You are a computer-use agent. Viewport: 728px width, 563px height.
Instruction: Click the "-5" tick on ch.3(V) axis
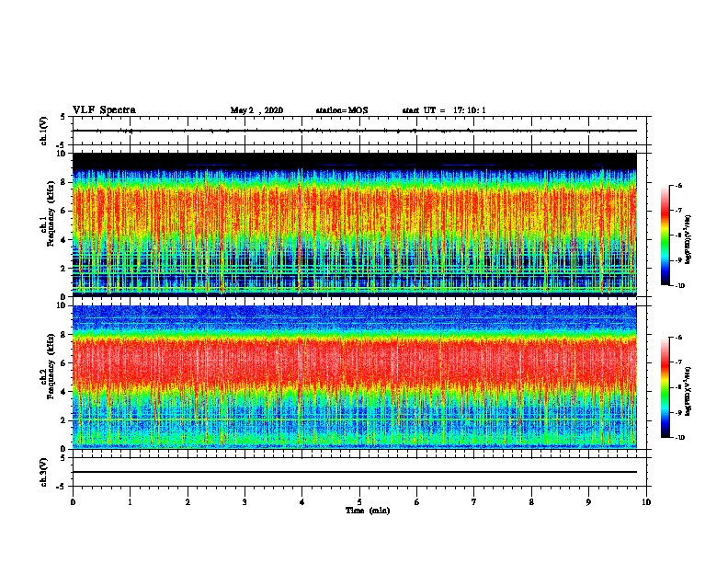[63, 487]
